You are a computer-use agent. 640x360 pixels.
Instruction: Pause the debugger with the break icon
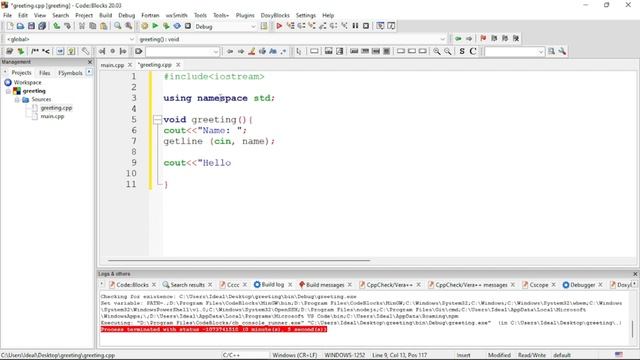coord(355,26)
